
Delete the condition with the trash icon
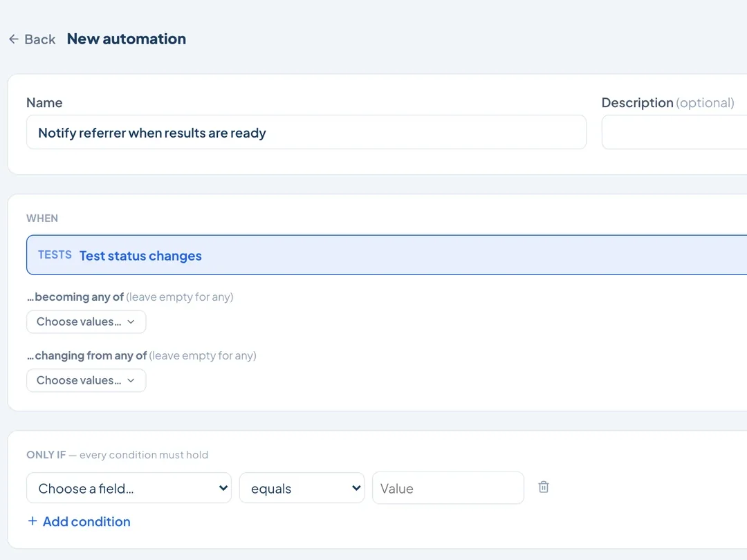point(544,487)
